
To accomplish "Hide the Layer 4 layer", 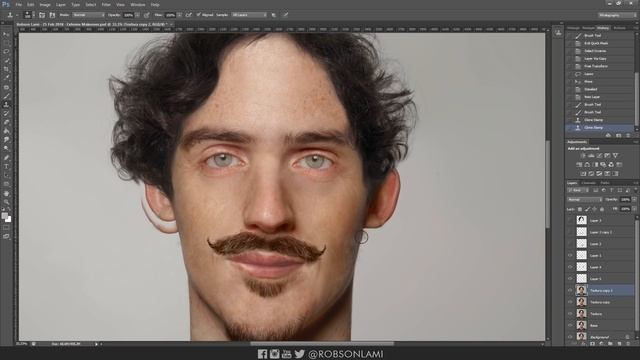I will (570, 267).
